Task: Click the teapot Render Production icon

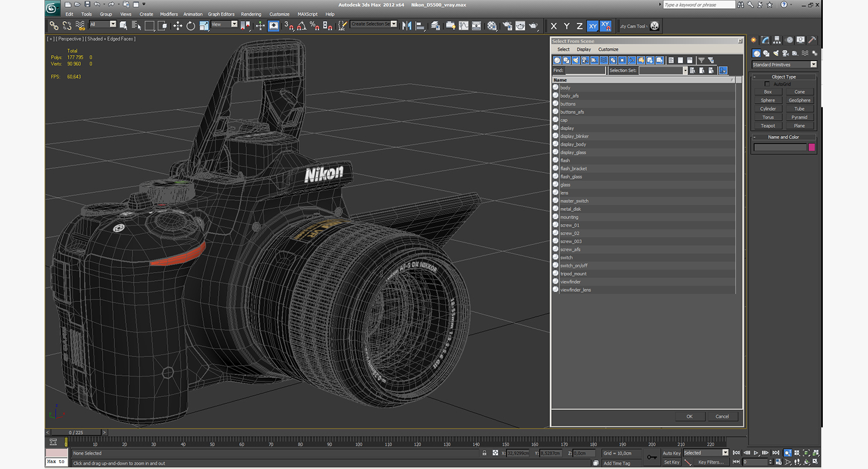Action: (533, 26)
